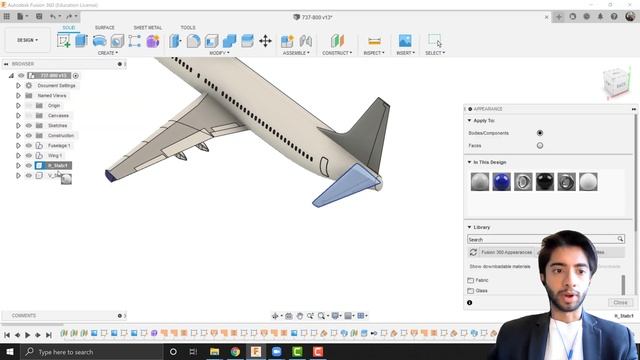Screen dimensions: 640x360
Task: Click the Pan hand navigation icon
Action: pos(300,316)
